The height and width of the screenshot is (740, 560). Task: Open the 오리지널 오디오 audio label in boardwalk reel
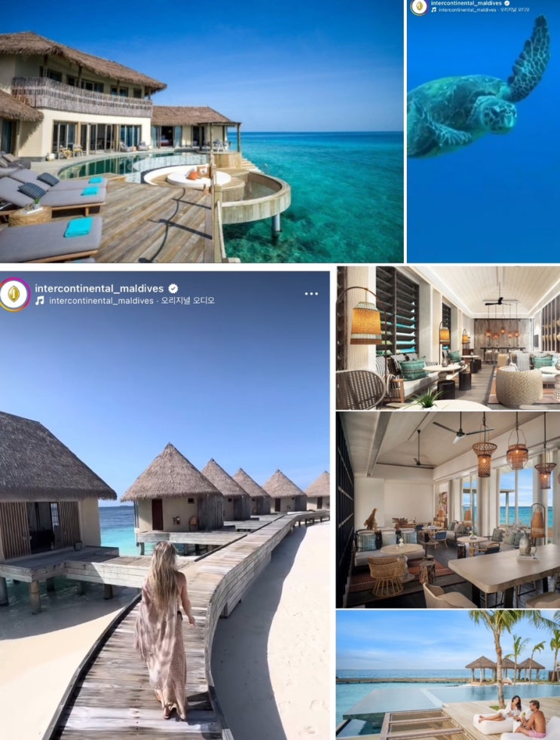pyautogui.click(x=188, y=301)
